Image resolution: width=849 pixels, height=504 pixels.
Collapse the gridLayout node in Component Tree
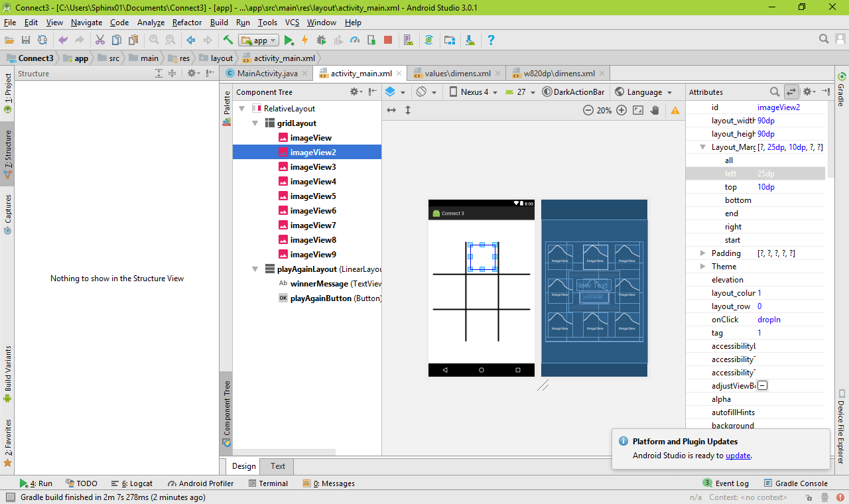(x=255, y=123)
